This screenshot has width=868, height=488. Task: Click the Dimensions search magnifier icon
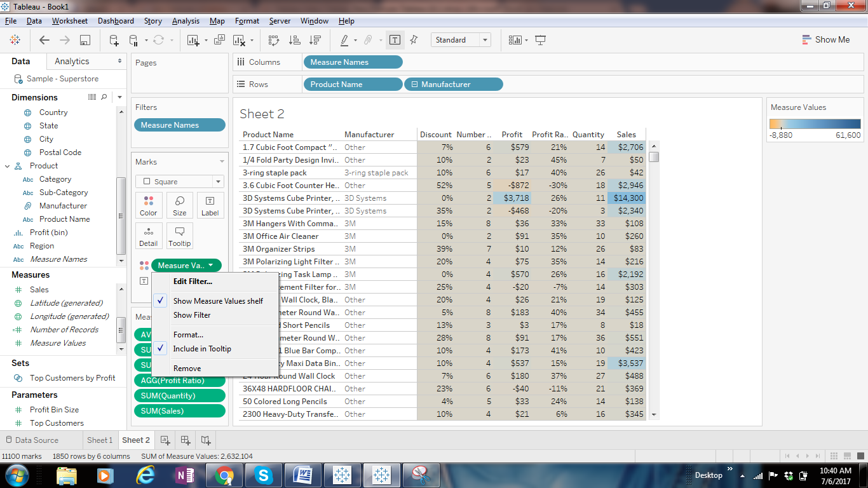click(104, 97)
